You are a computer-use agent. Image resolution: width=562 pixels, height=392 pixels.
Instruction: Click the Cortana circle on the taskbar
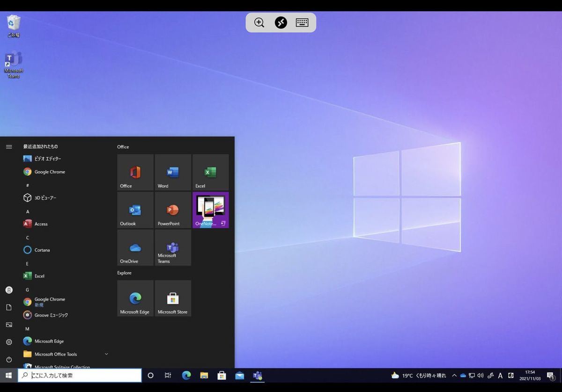pos(150,375)
